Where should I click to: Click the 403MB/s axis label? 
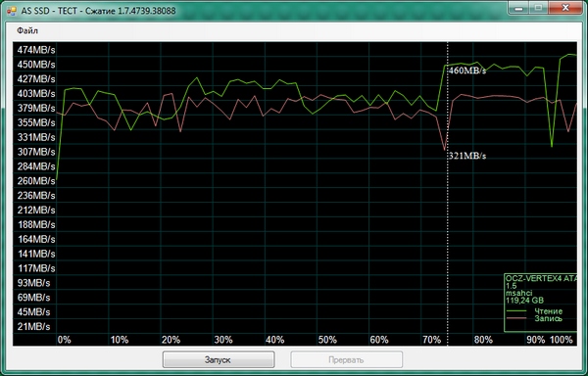(x=36, y=94)
